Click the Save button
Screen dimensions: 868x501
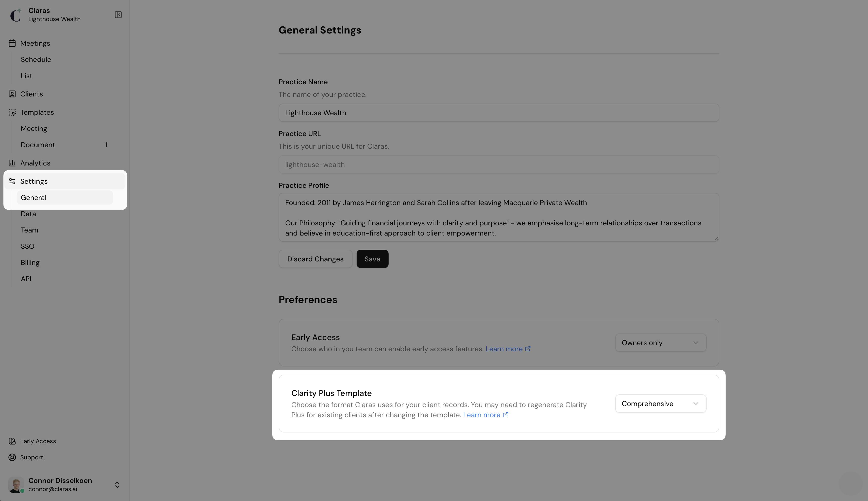(x=372, y=259)
